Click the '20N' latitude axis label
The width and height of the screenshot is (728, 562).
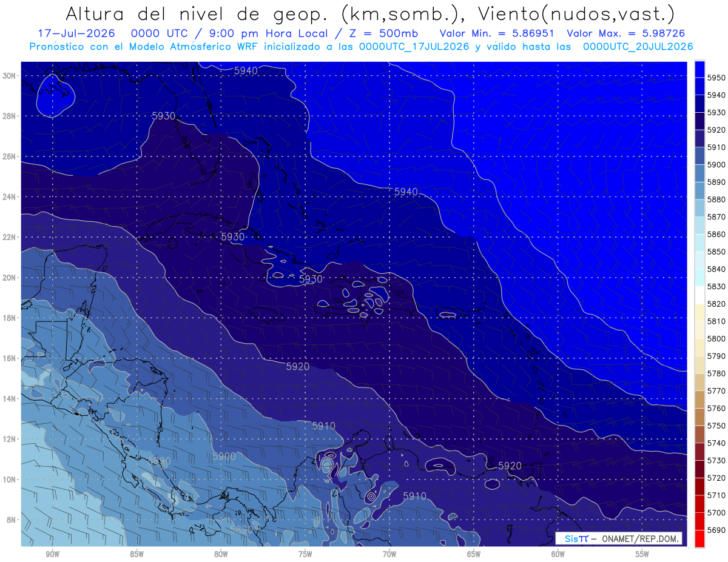coord(10,278)
